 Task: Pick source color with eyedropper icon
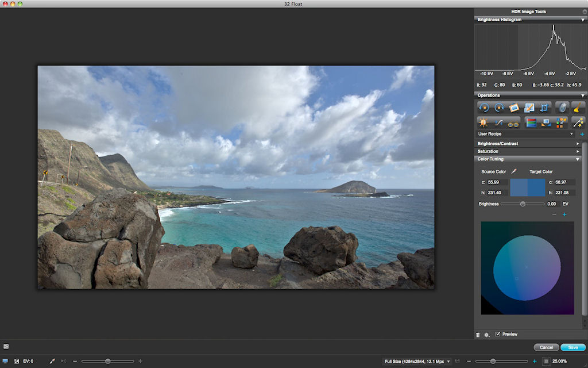(x=514, y=171)
